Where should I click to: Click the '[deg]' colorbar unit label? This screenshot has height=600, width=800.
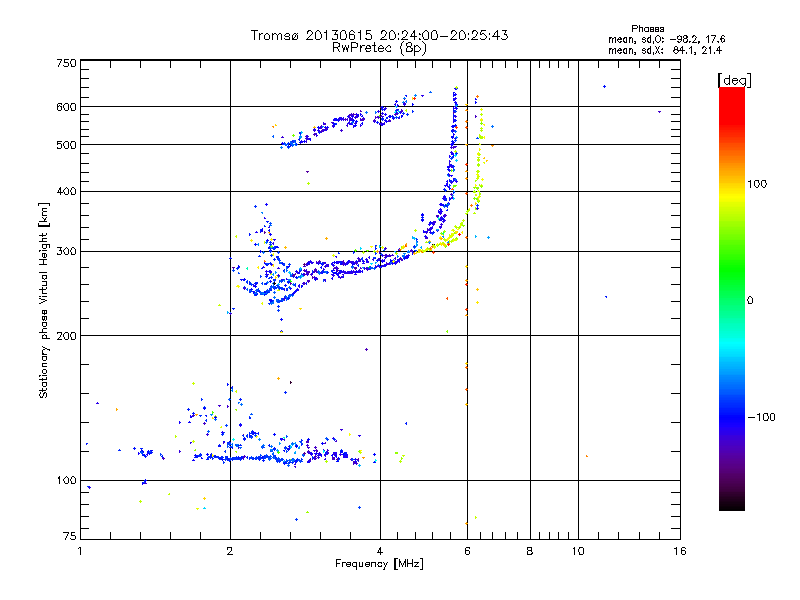(734, 80)
